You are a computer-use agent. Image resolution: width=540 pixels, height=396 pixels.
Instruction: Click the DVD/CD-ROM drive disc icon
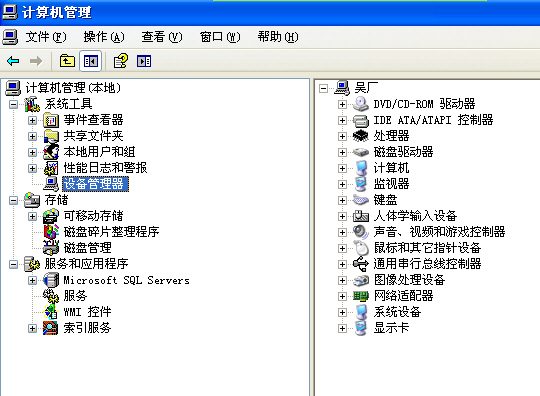coord(361,104)
